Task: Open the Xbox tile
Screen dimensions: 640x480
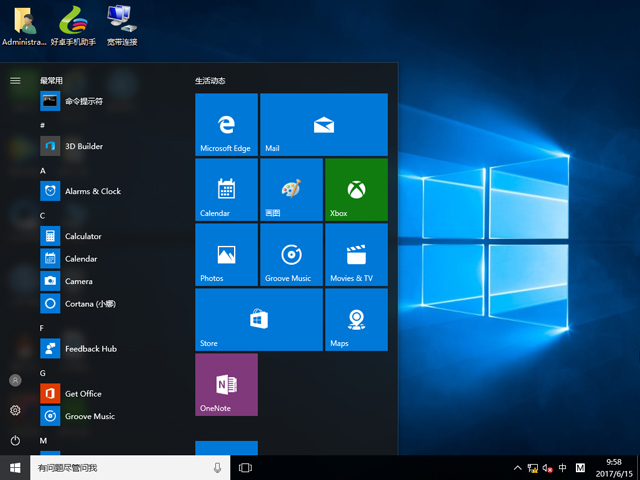Action: (355, 189)
